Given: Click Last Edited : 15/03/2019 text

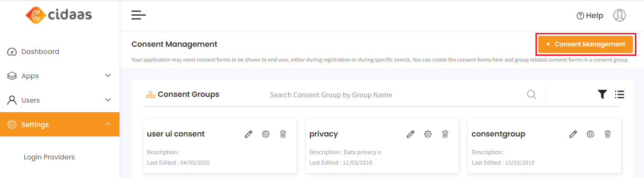Looking at the screenshot, I should pos(503,163).
